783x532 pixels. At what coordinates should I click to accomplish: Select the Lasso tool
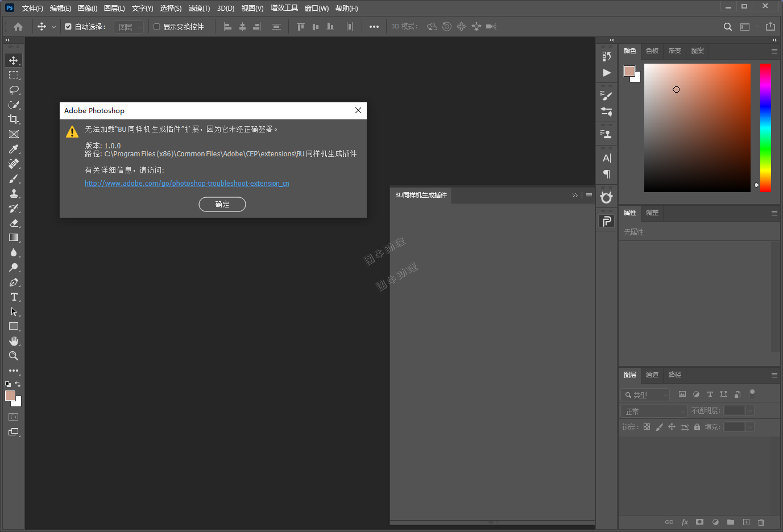14,90
